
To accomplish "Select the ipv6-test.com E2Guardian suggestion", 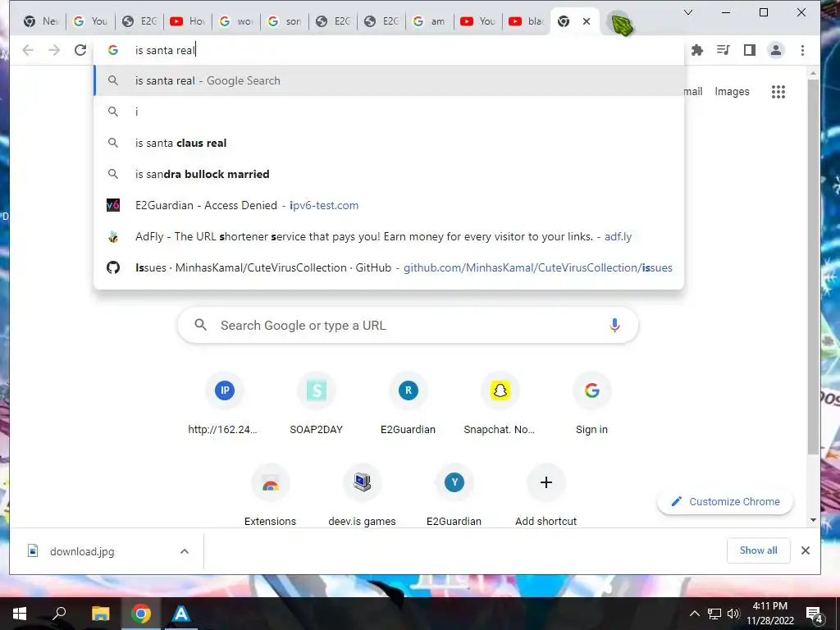I will (389, 205).
